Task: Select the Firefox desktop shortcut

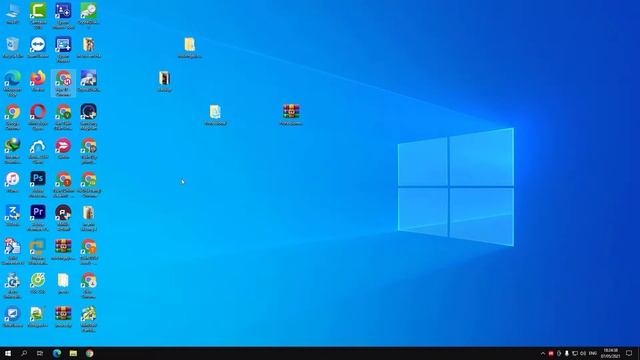Action: (x=38, y=81)
